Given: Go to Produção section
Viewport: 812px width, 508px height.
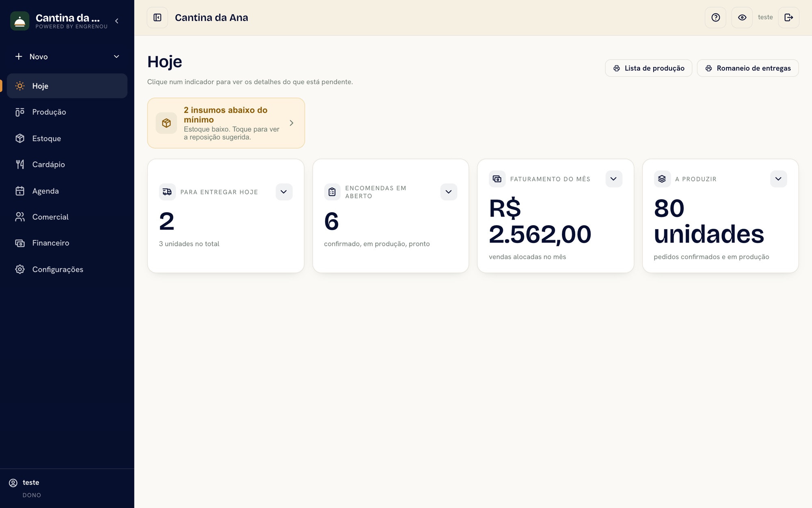Looking at the screenshot, I should [67, 112].
